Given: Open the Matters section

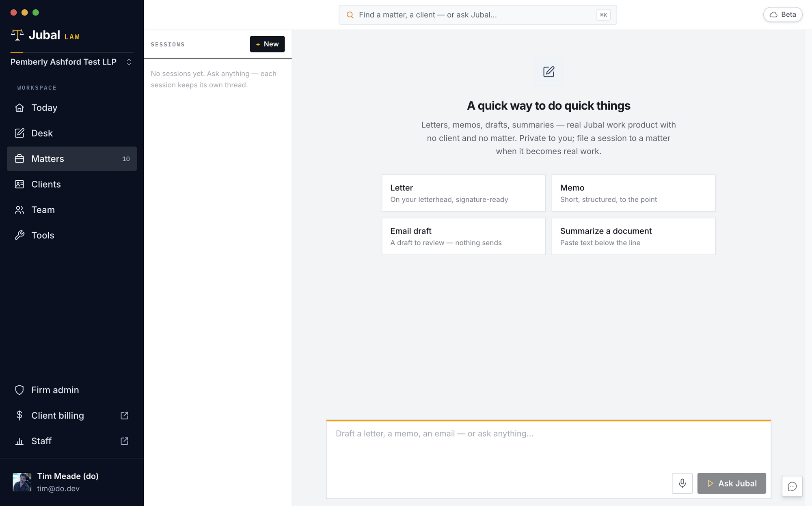Looking at the screenshot, I should pyautogui.click(x=72, y=159).
